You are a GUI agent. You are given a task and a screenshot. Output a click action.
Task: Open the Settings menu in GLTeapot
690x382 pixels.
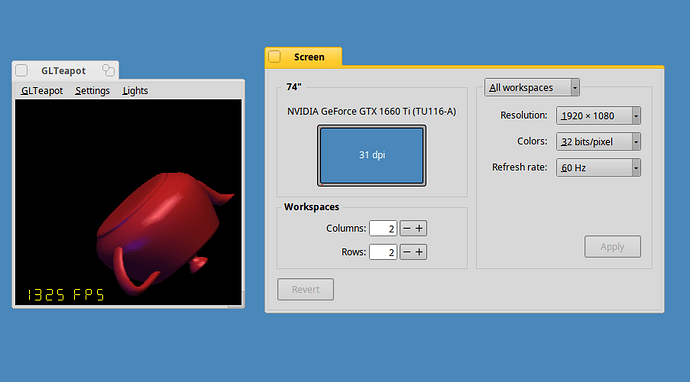tap(92, 91)
